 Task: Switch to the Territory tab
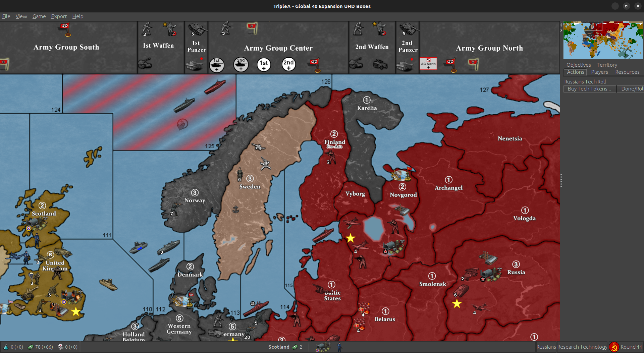click(607, 65)
